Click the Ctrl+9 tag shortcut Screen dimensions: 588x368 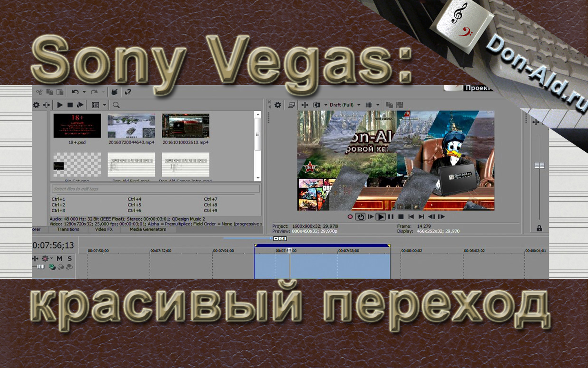pos(211,211)
